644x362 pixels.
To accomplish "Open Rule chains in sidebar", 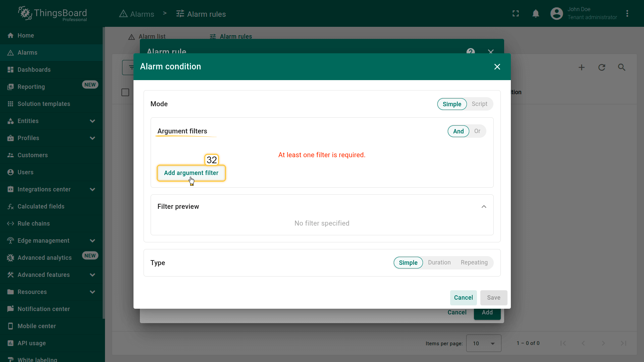I will [x=34, y=224].
